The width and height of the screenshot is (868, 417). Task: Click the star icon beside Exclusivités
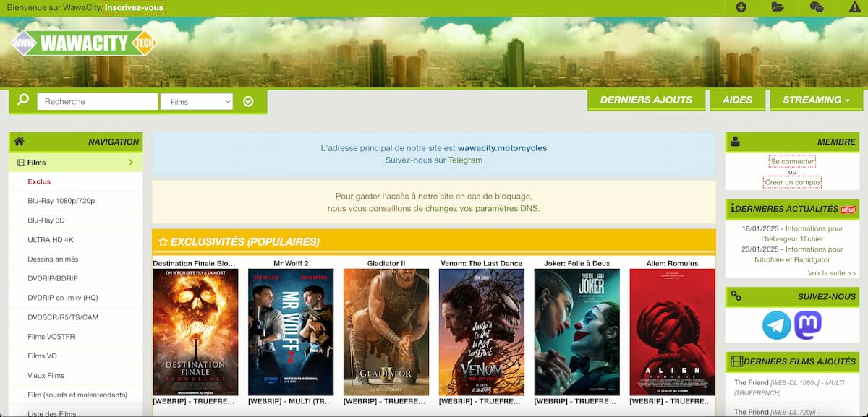pos(163,241)
